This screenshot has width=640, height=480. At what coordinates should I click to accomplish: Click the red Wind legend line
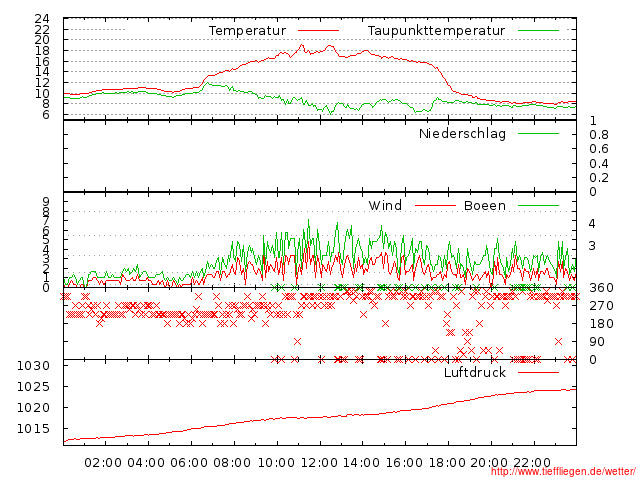click(435, 205)
